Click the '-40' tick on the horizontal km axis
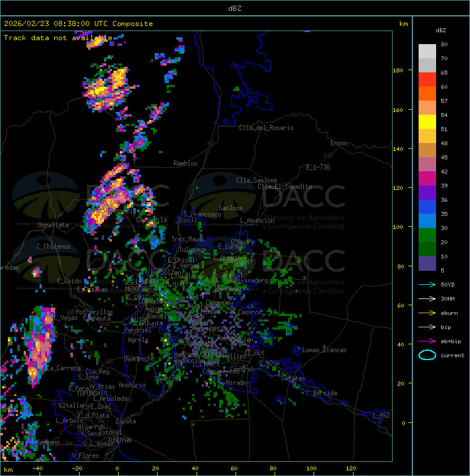 tap(37, 469)
